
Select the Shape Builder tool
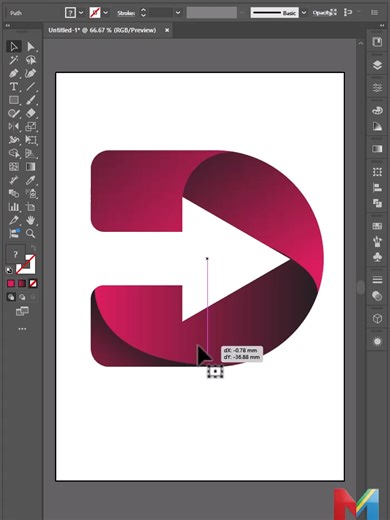(14, 153)
